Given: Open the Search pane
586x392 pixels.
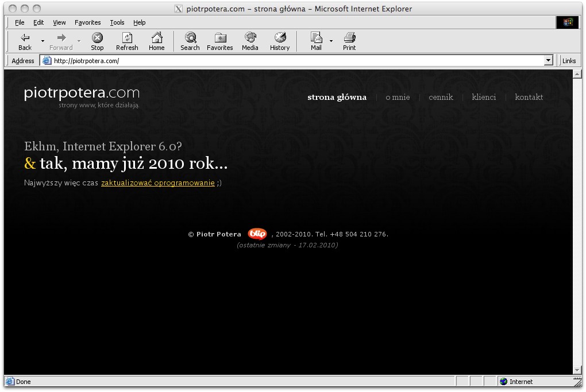Looking at the screenshot, I should [x=190, y=41].
